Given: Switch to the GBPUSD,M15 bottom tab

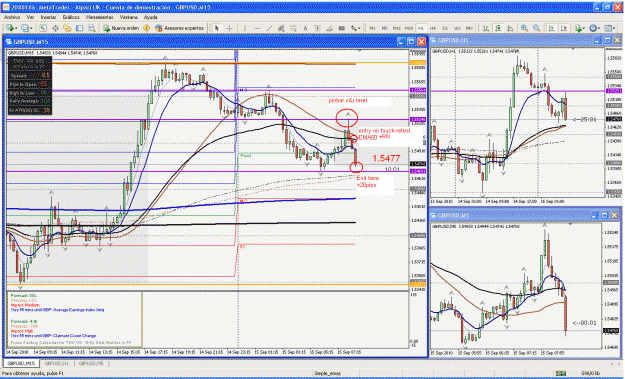Looking at the screenshot, I should [22, 363].
